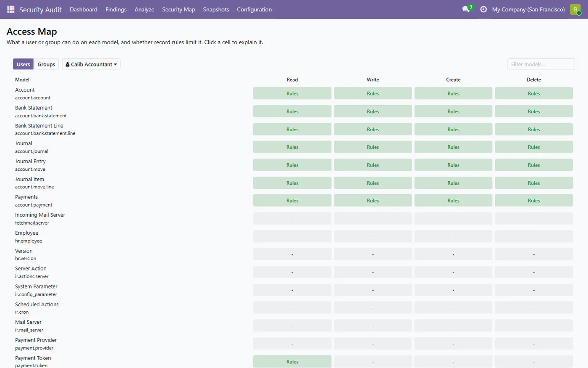Open the Configuration menu
The width and height of the screenshot is (588, 368).
point(254,9)
